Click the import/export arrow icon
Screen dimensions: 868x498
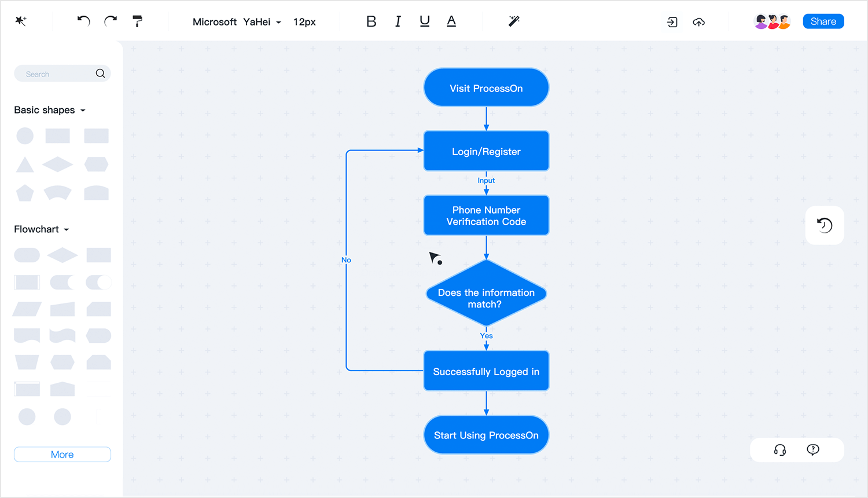click(672, 22)
